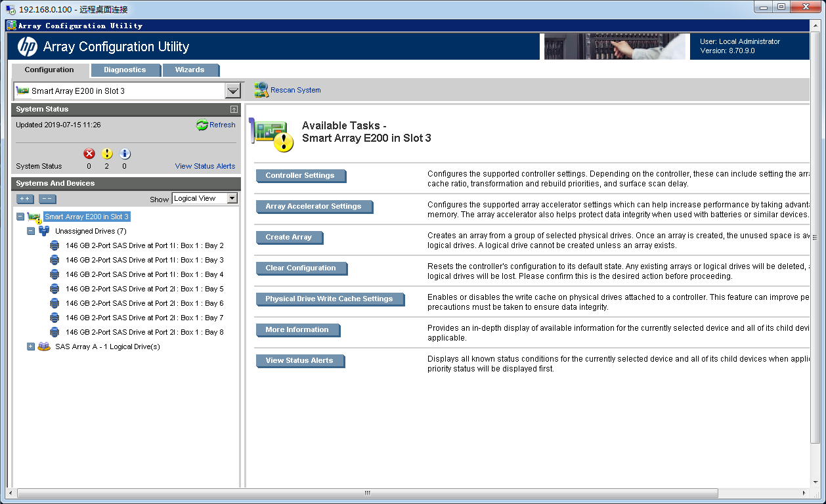Click the drive icon for Bay 5
Screen dimensions: 826x504
[54, 289]
